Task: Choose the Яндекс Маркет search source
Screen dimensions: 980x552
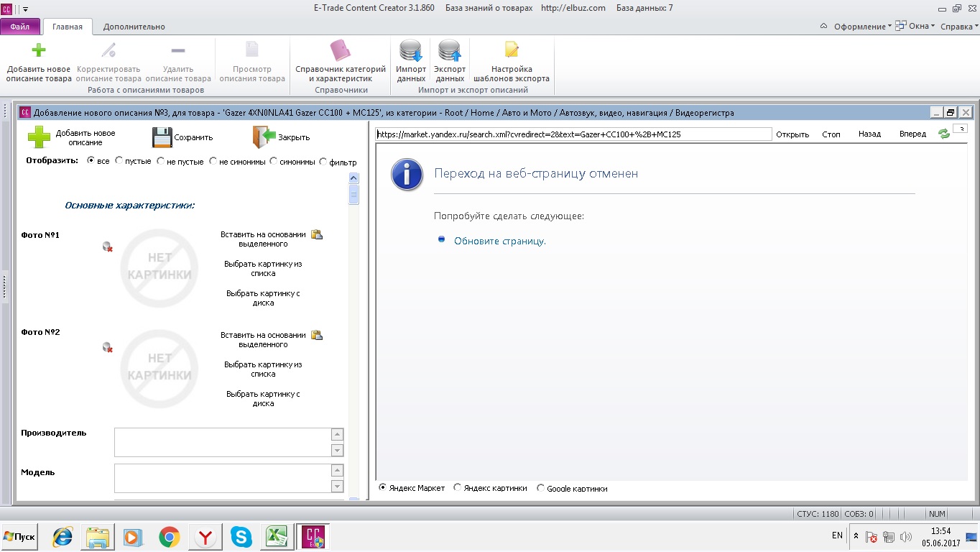Action: [382, 487]
